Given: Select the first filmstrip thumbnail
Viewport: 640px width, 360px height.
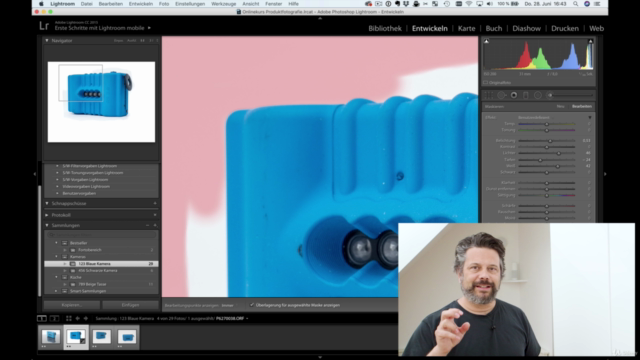Looking at the screenshot, I should click(x=51, y=338).
